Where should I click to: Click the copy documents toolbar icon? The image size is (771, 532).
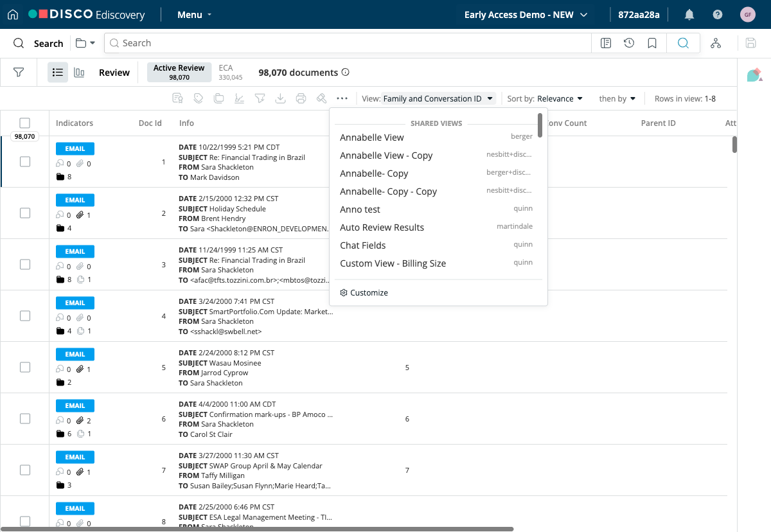[219, 98]
